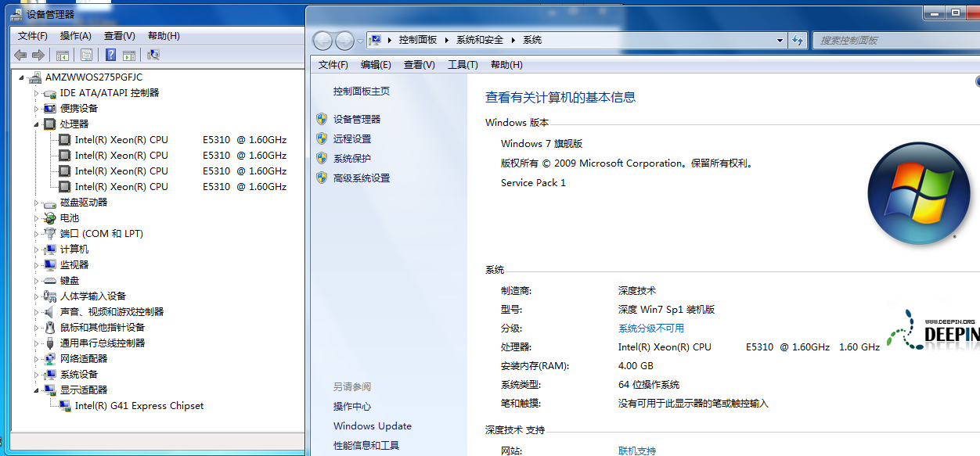The width and height of the screenshot is (980, 456).
Task: Click the 处理器 category chip icon
Action: point(50,124)
